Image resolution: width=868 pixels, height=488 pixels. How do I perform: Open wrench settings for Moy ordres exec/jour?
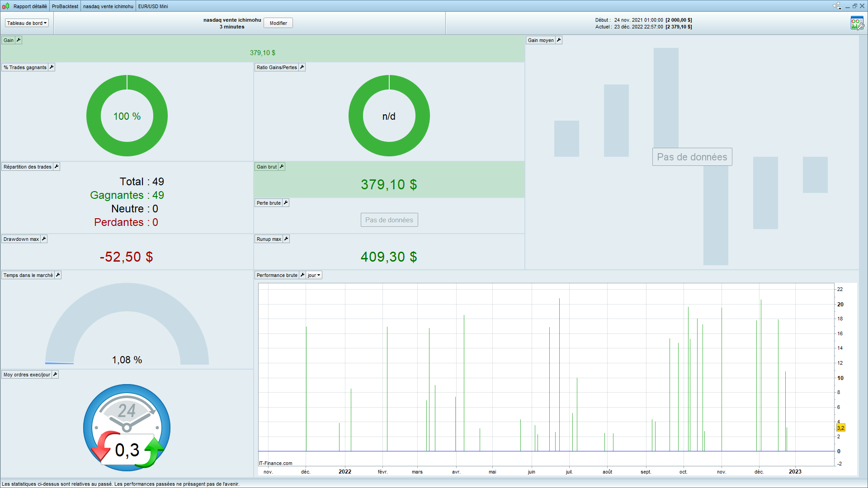coord(55,375)
